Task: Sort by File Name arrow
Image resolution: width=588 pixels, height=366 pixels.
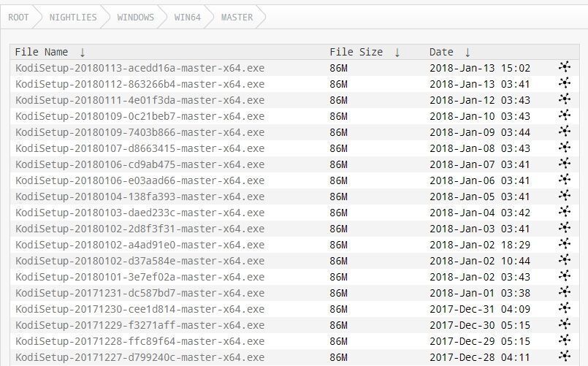Action: click(x=83, y=52)
